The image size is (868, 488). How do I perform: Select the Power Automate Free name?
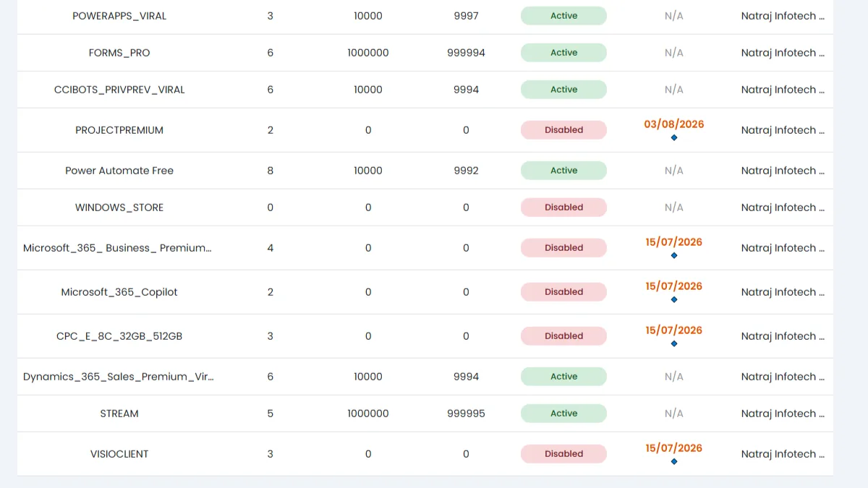pyautogui.click(x=119, y=171)
